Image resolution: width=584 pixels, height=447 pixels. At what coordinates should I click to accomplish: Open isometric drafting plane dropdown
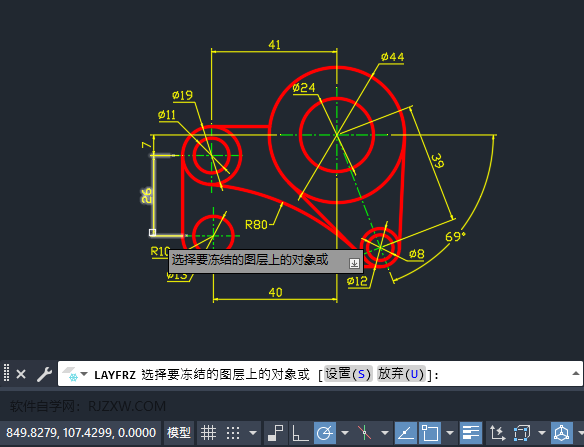385,433
